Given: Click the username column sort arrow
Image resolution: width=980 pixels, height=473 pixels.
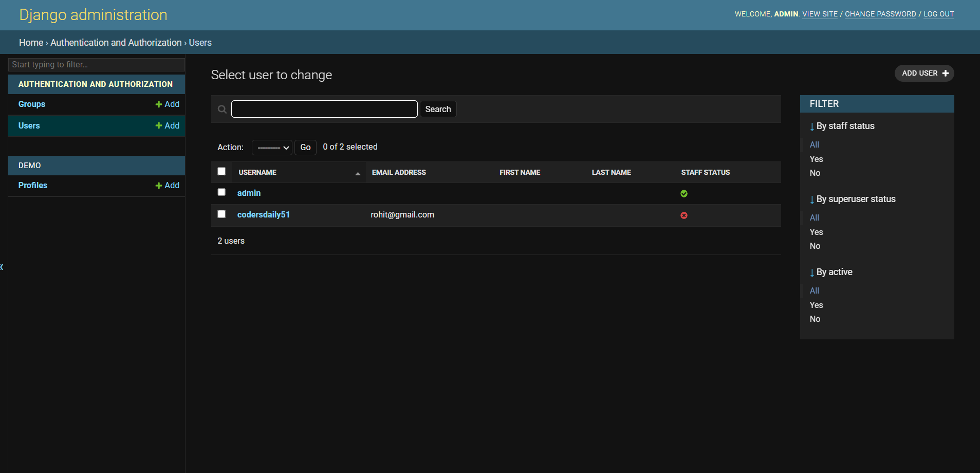Looking at the screenshot, I should [358, 173].
